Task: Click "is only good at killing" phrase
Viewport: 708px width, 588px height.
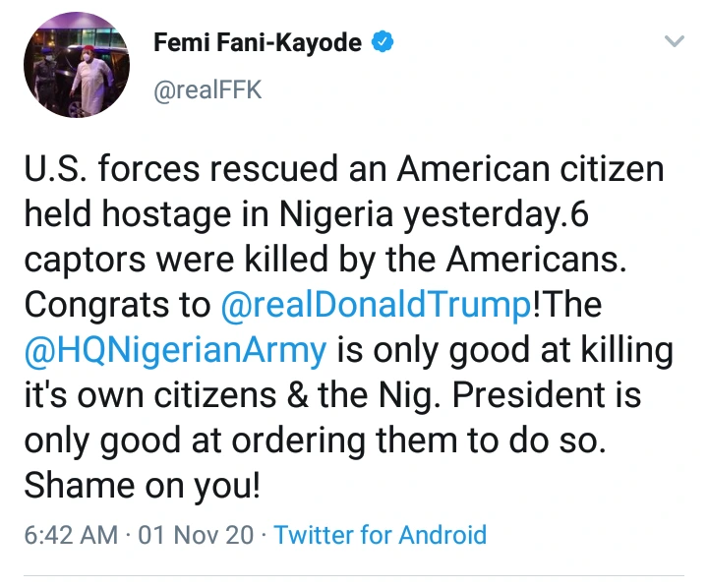Action: pos(511,351)
